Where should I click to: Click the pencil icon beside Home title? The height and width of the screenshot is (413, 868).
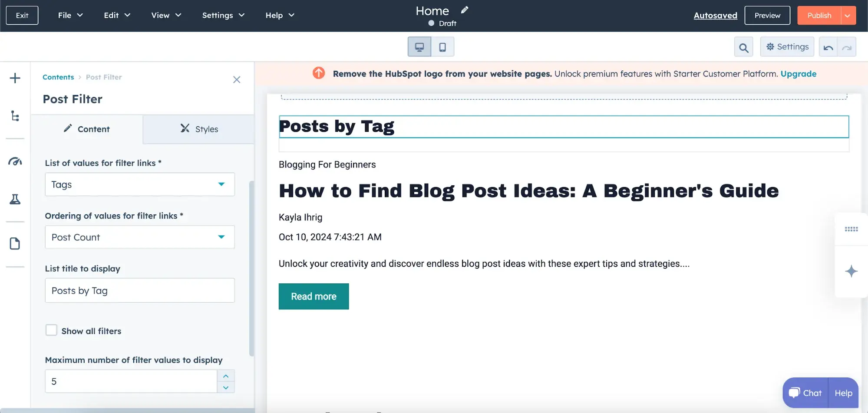[x=465, y=10]
